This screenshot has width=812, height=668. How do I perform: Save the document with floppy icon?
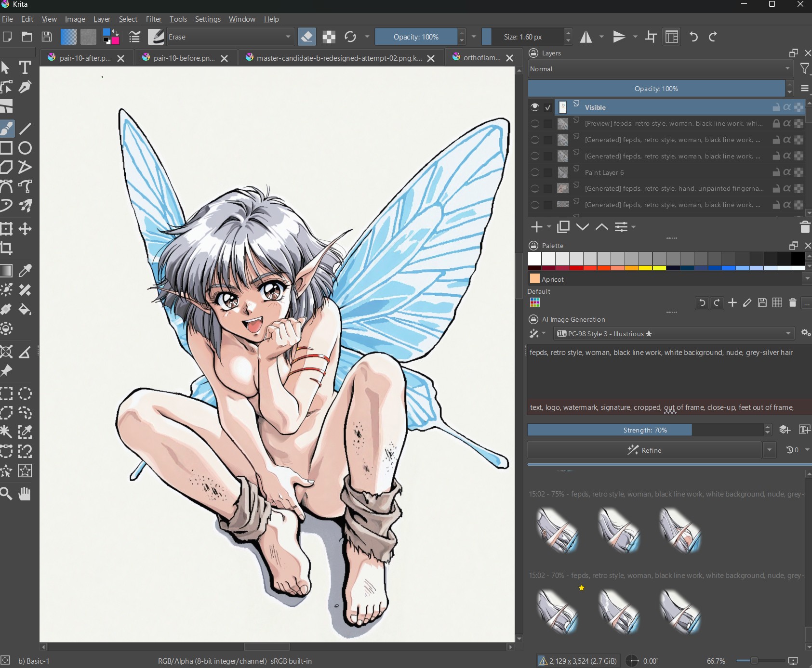click(47, 37)
